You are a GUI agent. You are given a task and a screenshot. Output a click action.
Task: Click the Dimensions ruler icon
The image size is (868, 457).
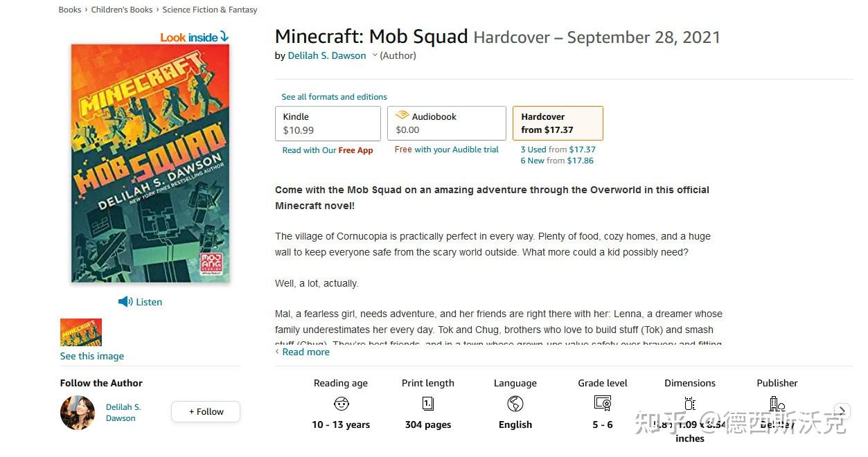pos(689,404)
